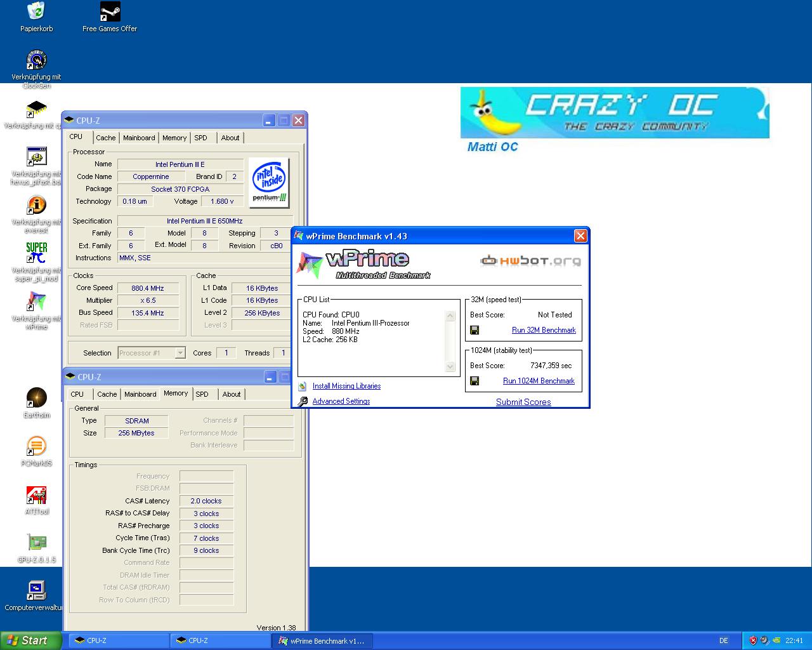The width and height of the screenshot is (812, 650).
Task: Click the Bank Cycle Time 9 clocks field
Action: pos(206,550)
